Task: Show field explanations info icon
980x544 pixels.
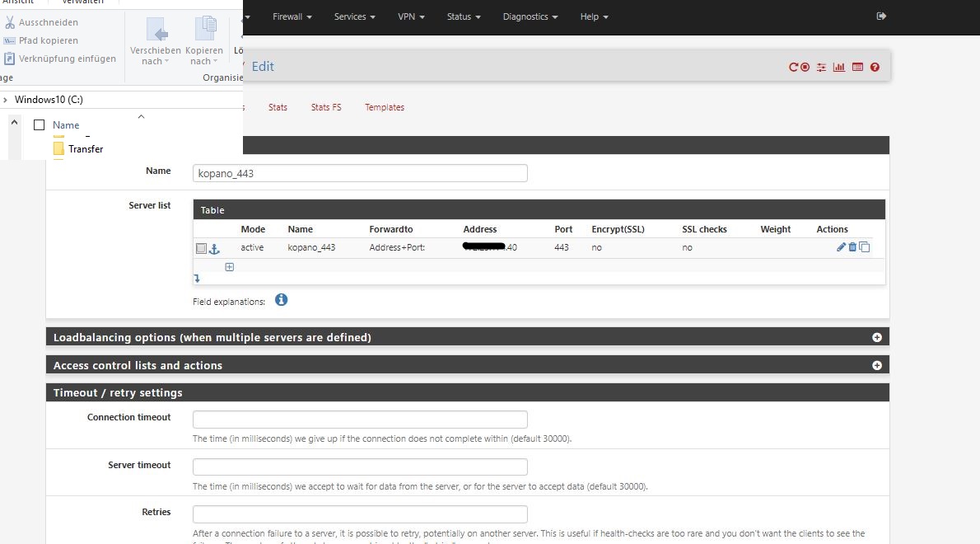Action: point(281,300)
